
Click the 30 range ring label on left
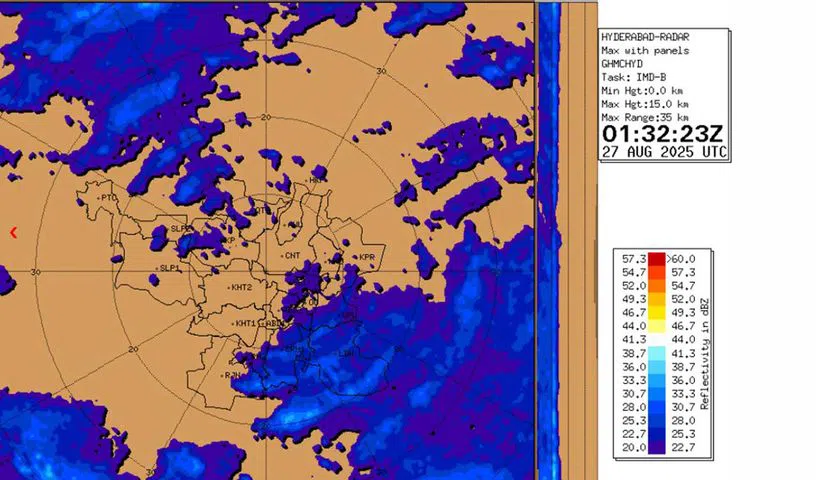(36, 272)
